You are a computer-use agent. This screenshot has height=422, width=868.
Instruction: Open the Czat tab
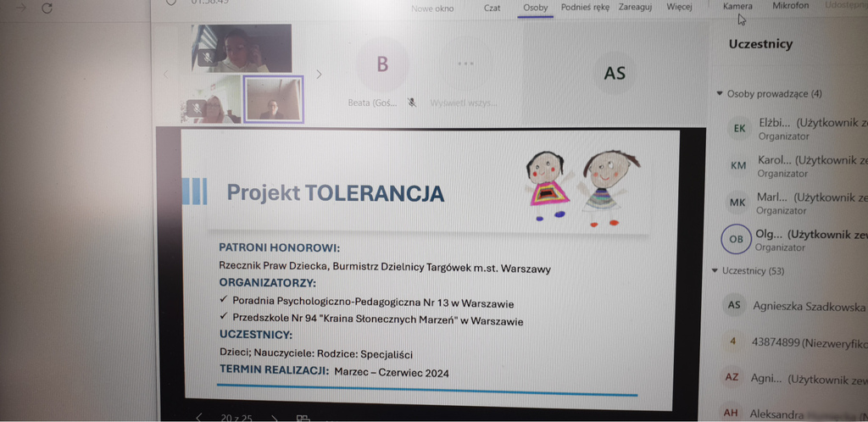click(x=492, y=8)
